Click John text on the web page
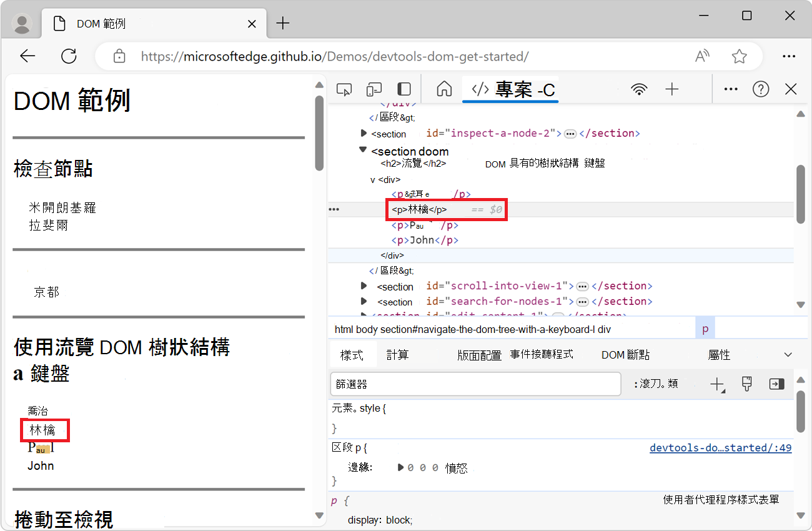Image resolution: width=812 pixels, height=531 pixels. [41, 465]
